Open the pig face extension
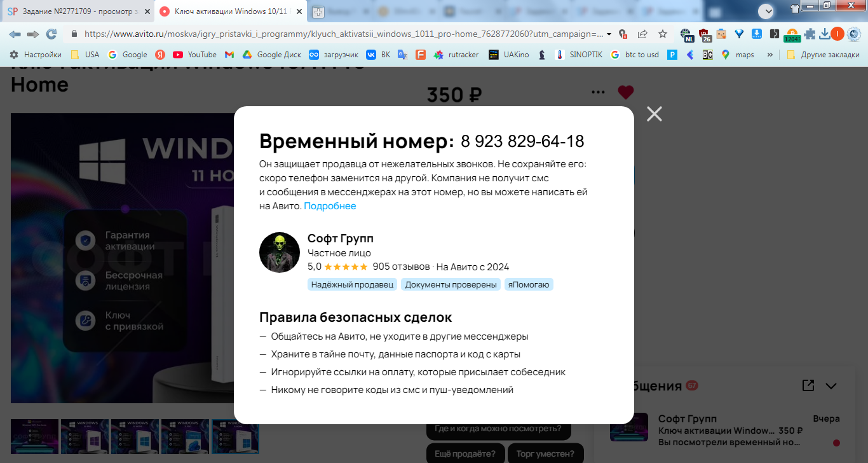This screenshot has height=463, width=868. (721, 34)
